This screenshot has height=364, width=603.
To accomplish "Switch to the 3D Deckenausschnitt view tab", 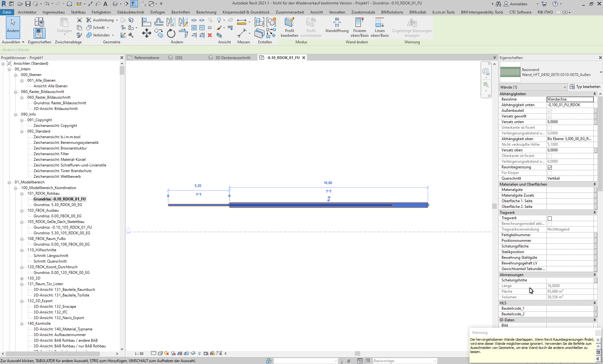I will [232, 58].
